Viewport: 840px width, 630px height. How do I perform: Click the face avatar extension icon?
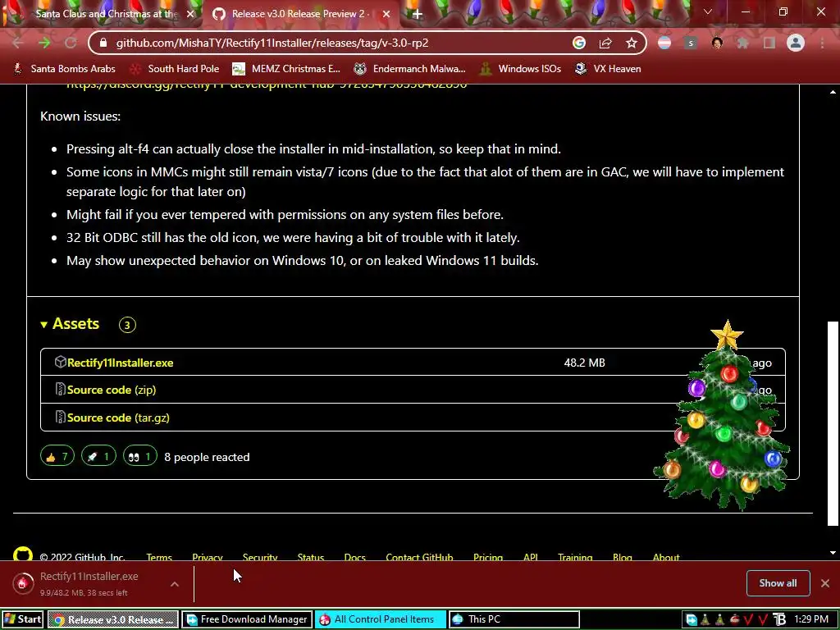click(717, 43)
